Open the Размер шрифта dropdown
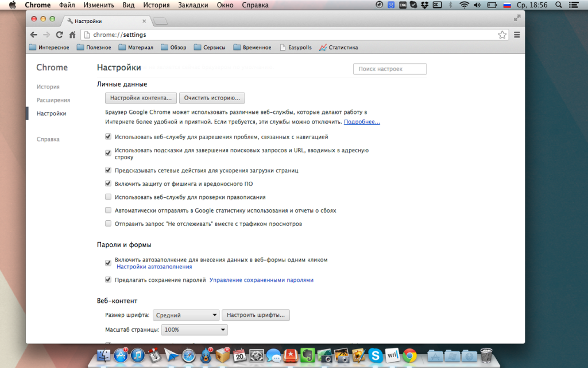The width and height of the screenshot is (588, 368). pos(185,315)
